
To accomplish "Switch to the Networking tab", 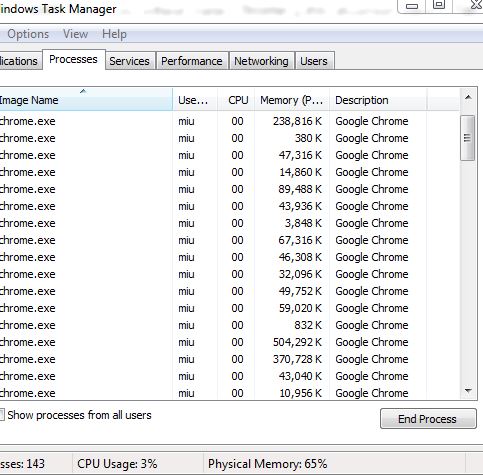I will (261, 61).
